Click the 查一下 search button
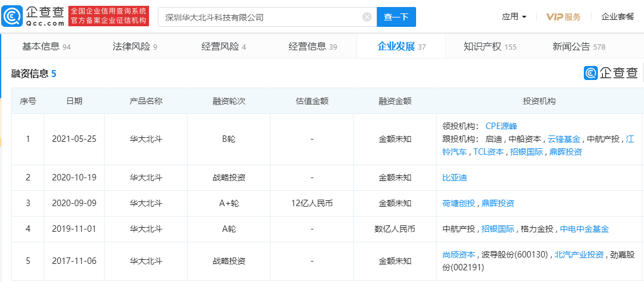The height and width of the screenshot is (282, 644). point(396,18)
